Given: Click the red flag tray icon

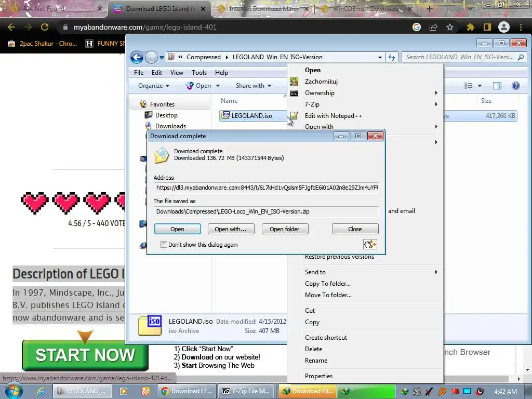Looking at the screenshot, I should click(455, 391).
